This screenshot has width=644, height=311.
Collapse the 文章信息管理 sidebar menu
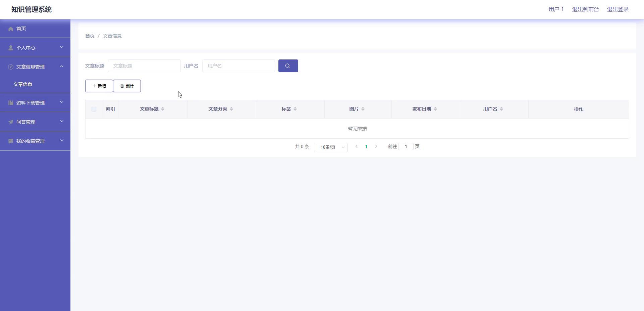(35, 67)
